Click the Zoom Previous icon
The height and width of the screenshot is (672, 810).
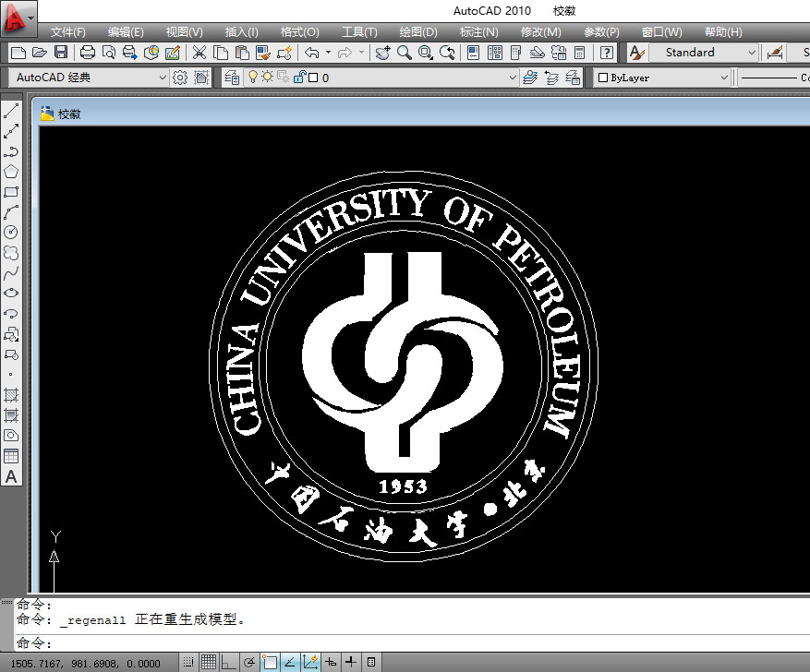pos(447,53)
